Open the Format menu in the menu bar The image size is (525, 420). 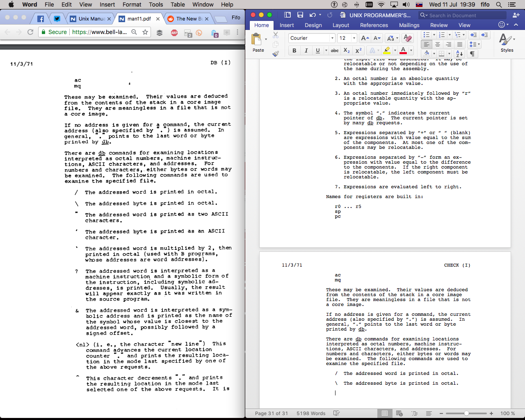[x=132, y=5]
